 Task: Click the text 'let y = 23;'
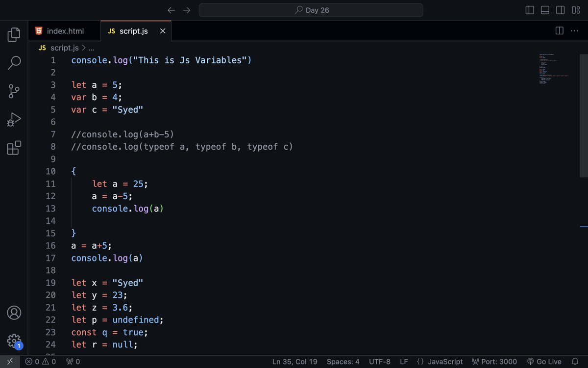point(99,295)
